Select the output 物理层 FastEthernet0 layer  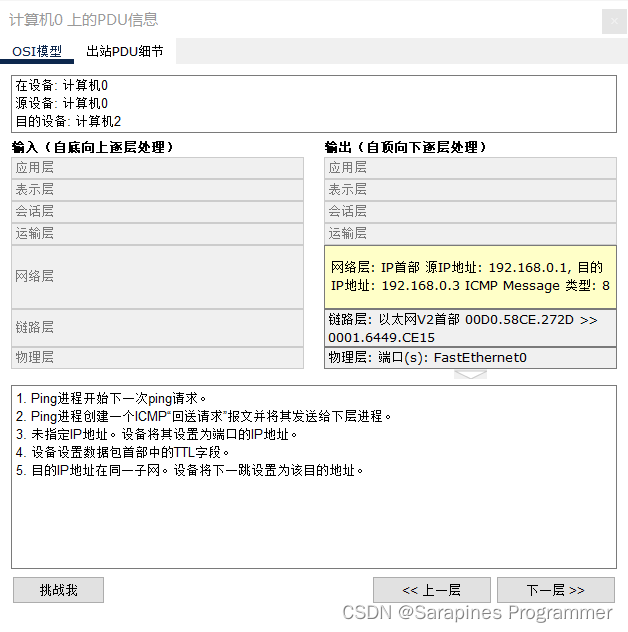coord(470,358)
